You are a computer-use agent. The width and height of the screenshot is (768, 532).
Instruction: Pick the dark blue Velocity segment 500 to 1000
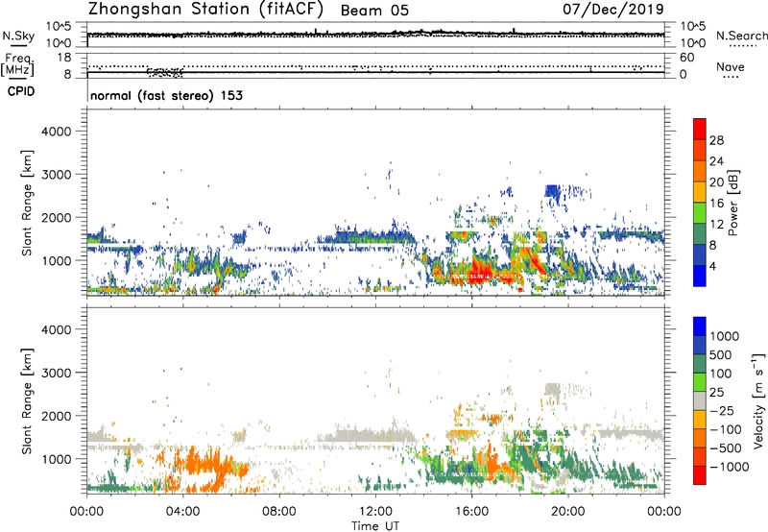click(700, 345)
